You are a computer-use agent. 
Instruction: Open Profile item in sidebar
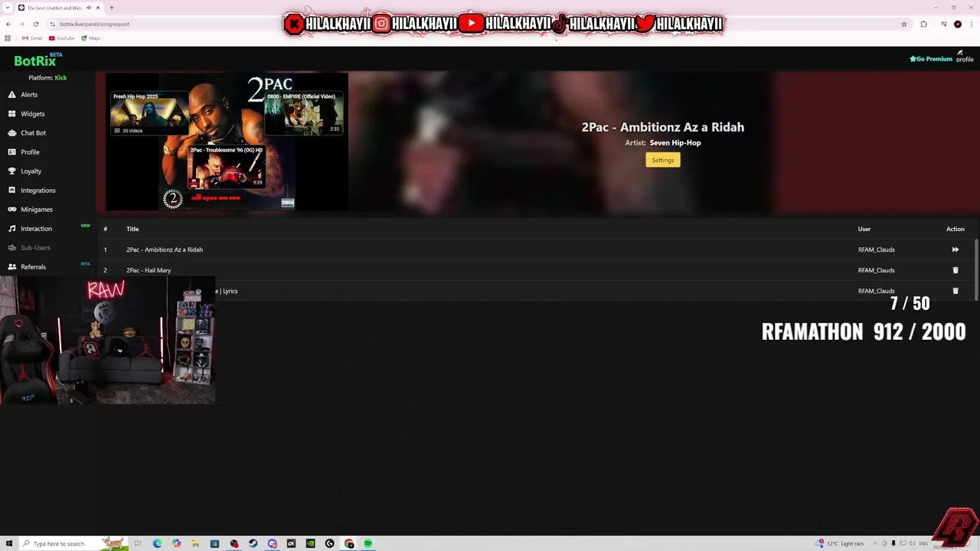(30, 152)
